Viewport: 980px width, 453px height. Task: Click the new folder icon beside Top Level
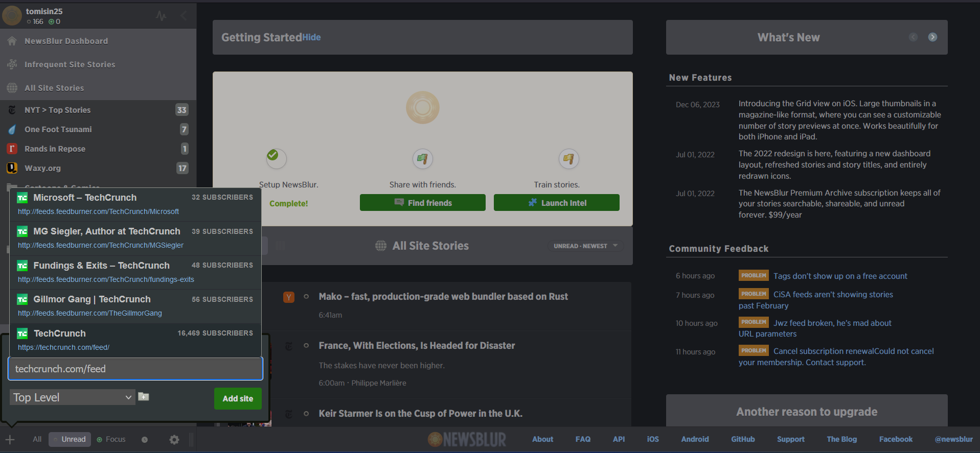(x=144, y=397)
